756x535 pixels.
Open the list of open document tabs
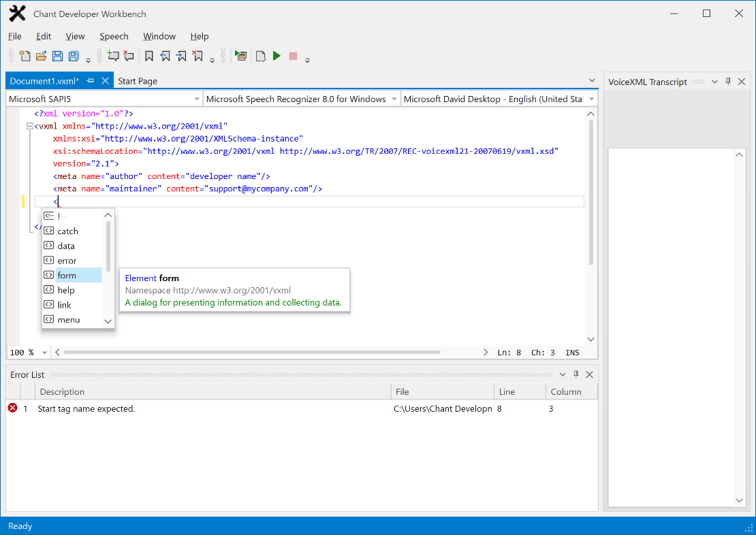coord(592,81)
